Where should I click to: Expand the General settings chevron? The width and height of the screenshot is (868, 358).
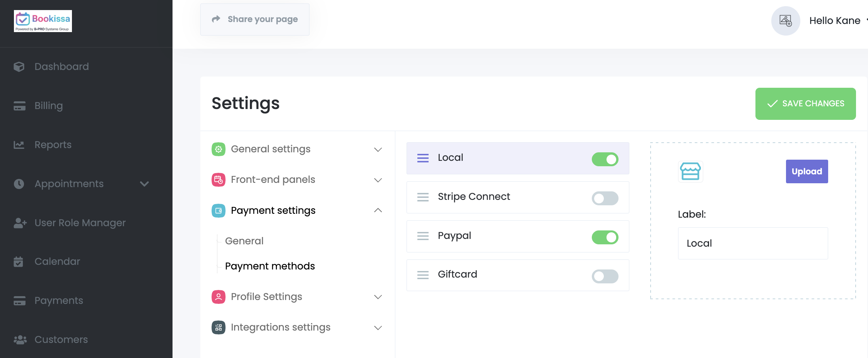coord(378,150)
